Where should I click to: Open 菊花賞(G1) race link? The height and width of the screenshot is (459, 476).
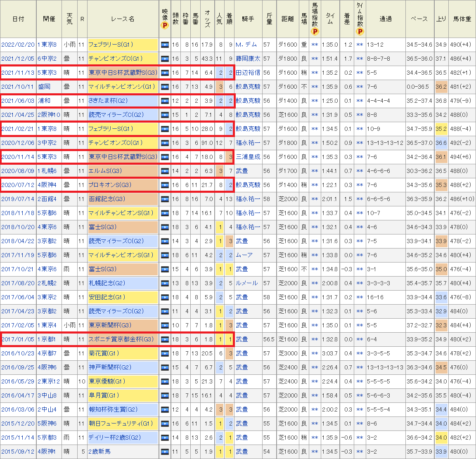104,353
